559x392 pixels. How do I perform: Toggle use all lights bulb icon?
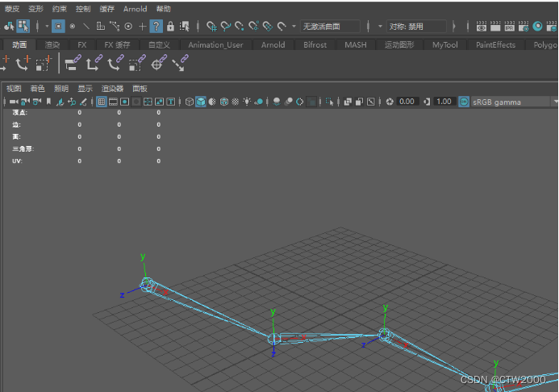247,102
